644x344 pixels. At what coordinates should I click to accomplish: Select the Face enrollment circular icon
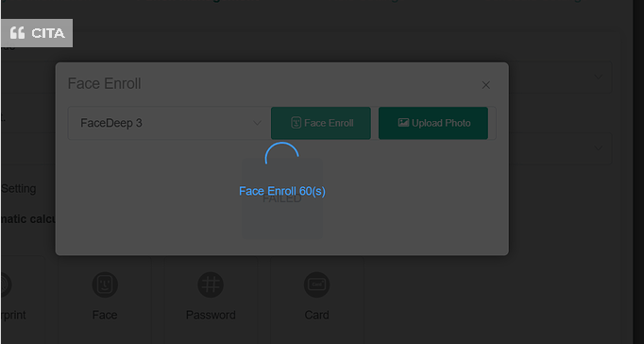point(105,284)
